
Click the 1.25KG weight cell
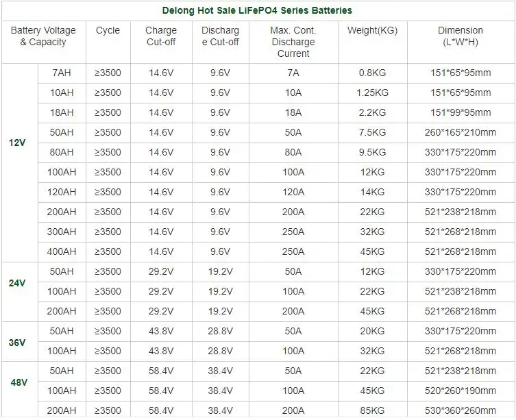(372, 93)
